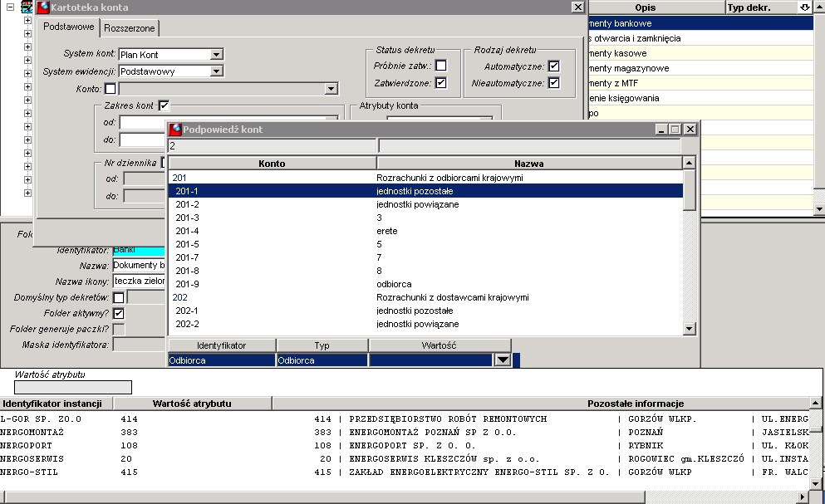Select account row 202-1
825x504 pixels.
tap(425, 311)
